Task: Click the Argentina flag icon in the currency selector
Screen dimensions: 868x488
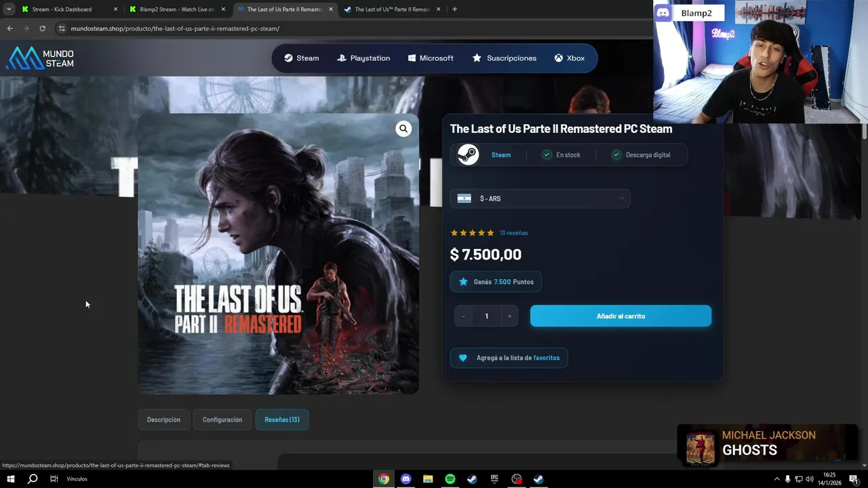Action: [464, 199]
